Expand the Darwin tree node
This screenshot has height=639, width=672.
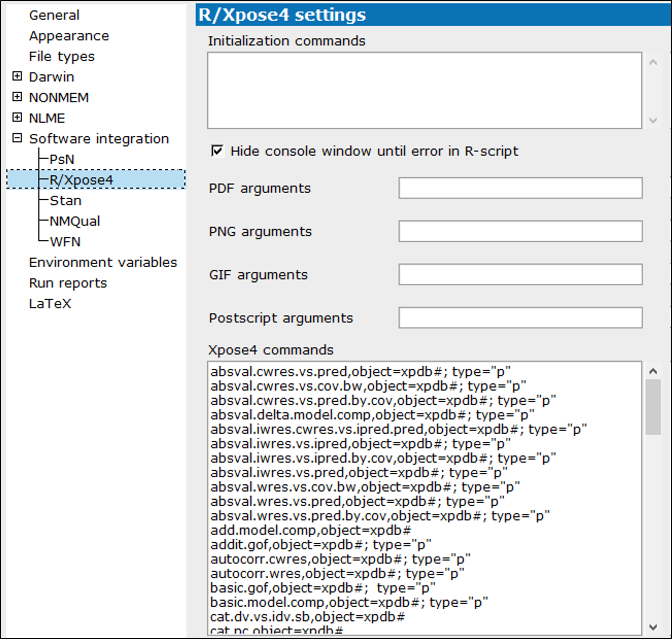17,76
